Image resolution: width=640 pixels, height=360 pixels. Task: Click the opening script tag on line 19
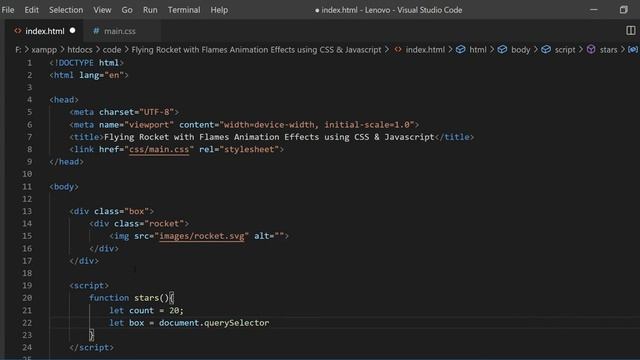pyautogui.click(x=89, y=286)
